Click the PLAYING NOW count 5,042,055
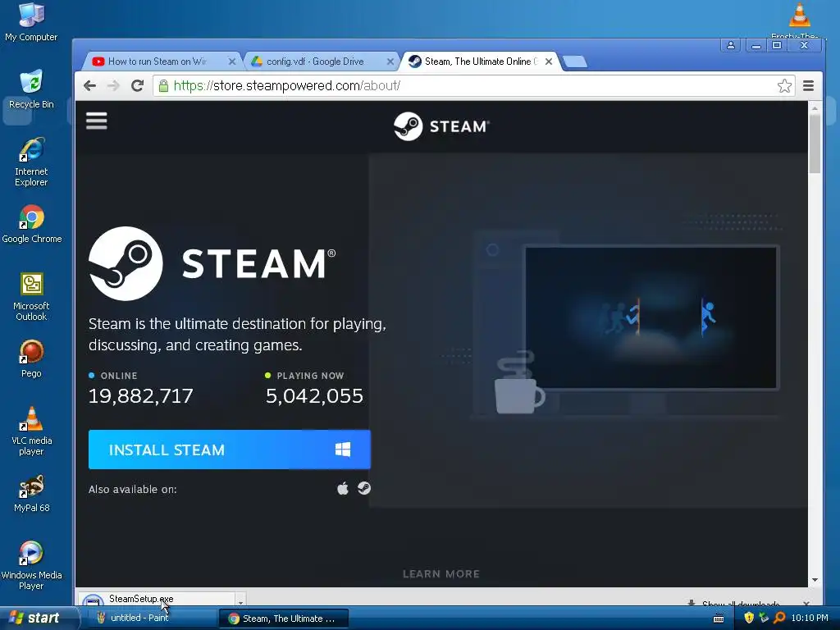The width and height of the screenshot is (840, 630). [314, 396]
